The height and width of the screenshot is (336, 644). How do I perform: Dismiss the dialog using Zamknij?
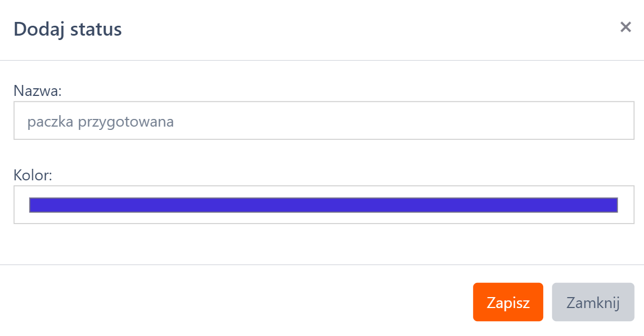click(x=592, y=302)
